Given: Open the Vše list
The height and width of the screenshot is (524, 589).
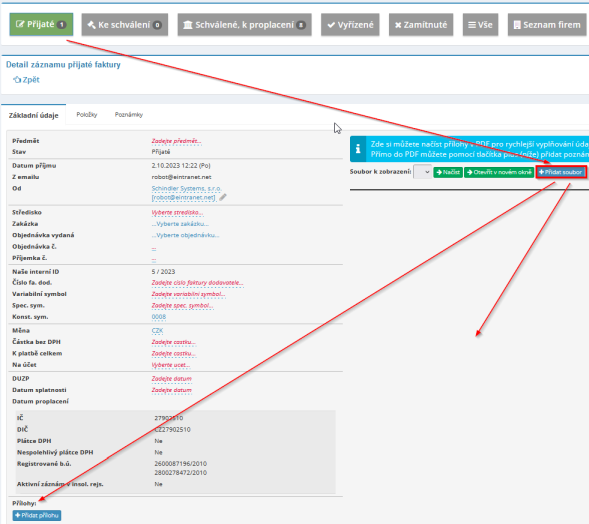Looking at the screenshot, I should (480, 25).
